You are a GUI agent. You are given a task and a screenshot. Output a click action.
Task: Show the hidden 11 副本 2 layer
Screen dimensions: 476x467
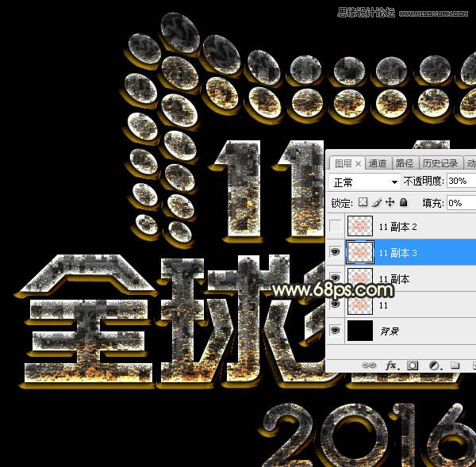[335, 226]
